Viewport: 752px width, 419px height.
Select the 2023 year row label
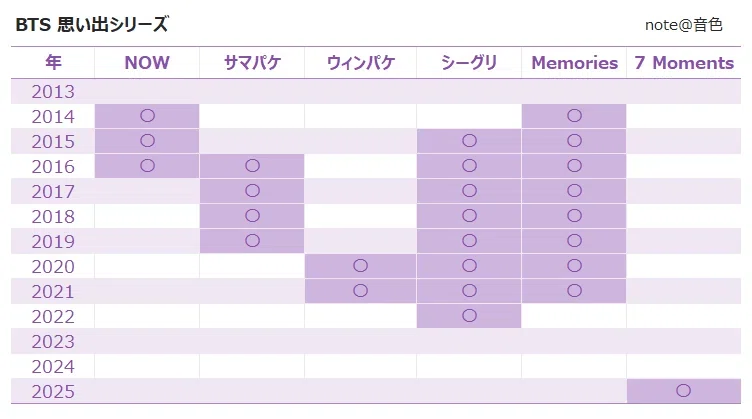pos(53,342)
